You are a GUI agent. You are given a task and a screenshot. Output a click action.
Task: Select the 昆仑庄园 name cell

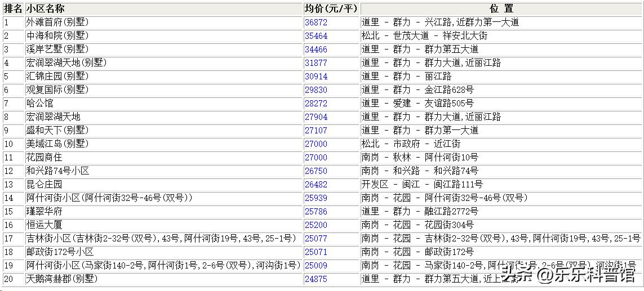(164, 185)
